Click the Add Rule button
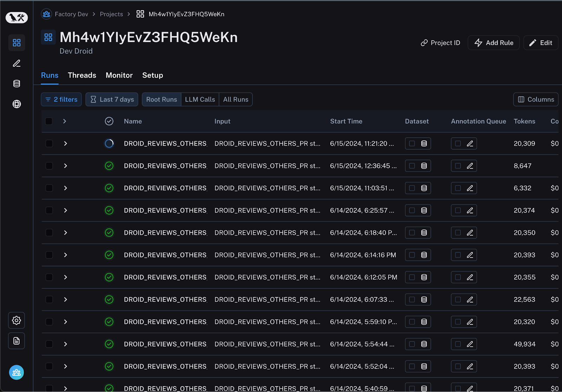Image resolution: width=562 pixels, height=392 pixels. (494, 43)
